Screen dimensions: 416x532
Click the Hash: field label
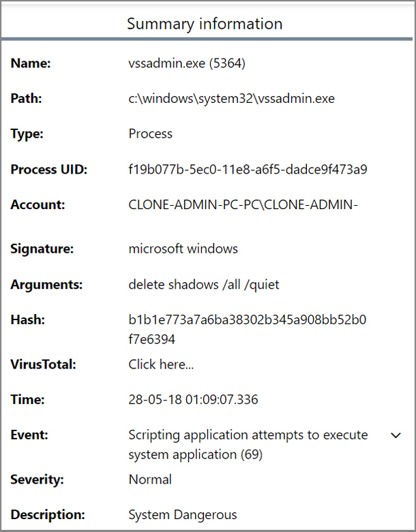(x=29, y=319)
